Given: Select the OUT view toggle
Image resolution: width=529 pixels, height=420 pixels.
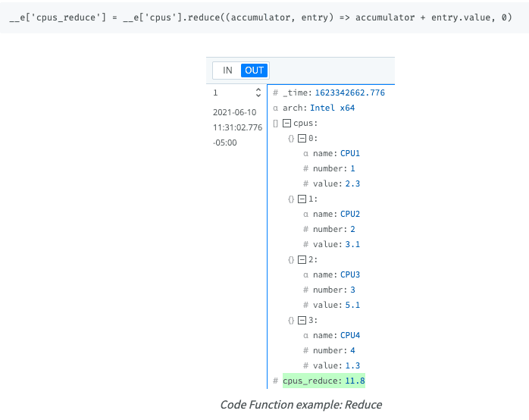Looking at the screenshot, I should pyautogui.click(x=254, y=71).
